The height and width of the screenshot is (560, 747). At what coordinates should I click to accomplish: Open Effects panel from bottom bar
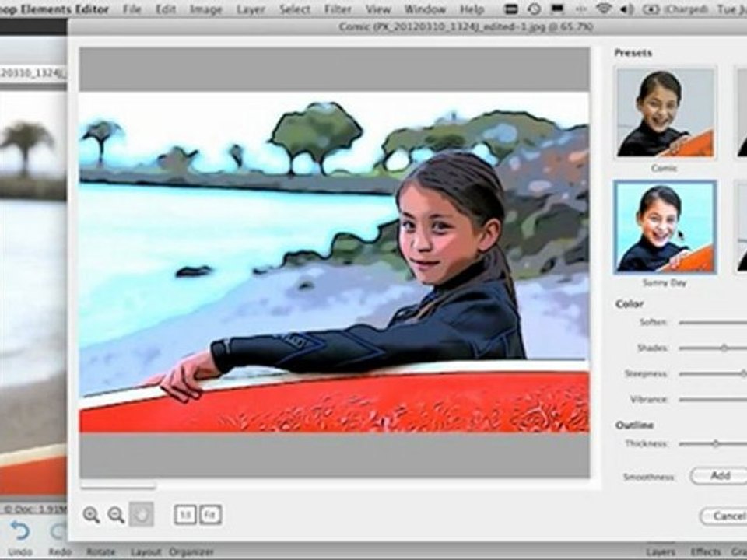706,552
